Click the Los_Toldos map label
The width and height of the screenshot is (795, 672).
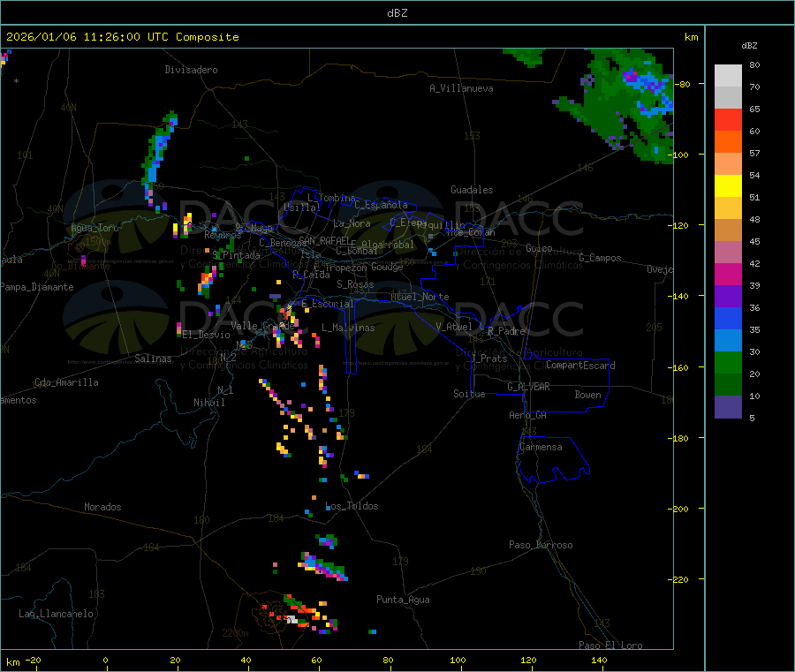[x=352, y=506]
